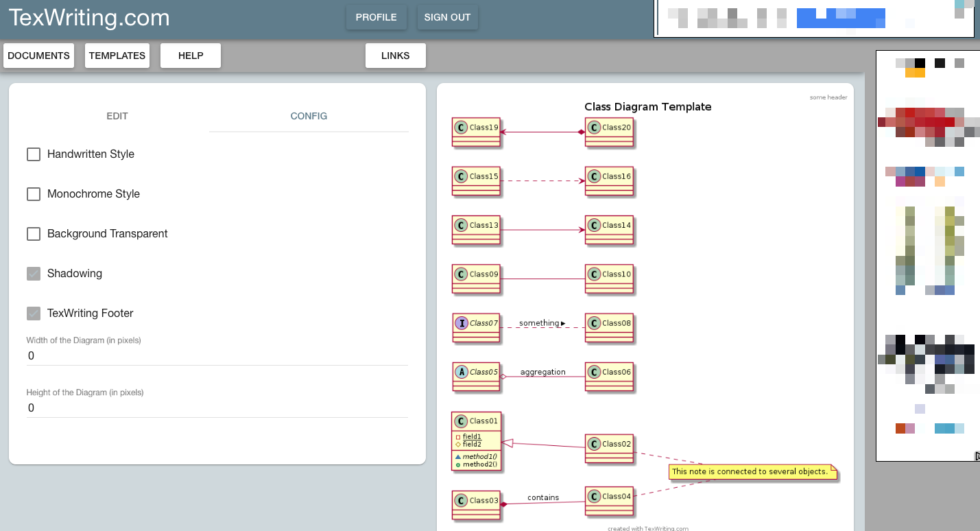Image resolution: width=980 pixels, height=531 pixels.
Task: Select the CONFIG tab
Action: pyautogui.click(x=309, y=116)
